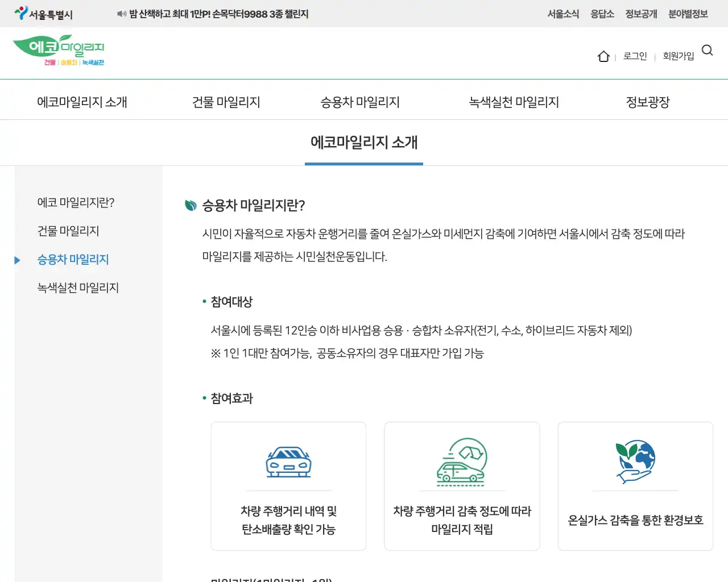Open 녹색실천 마일리지 main menu
728x582 pixels.
pyautogui.click(x=514, y=102)
